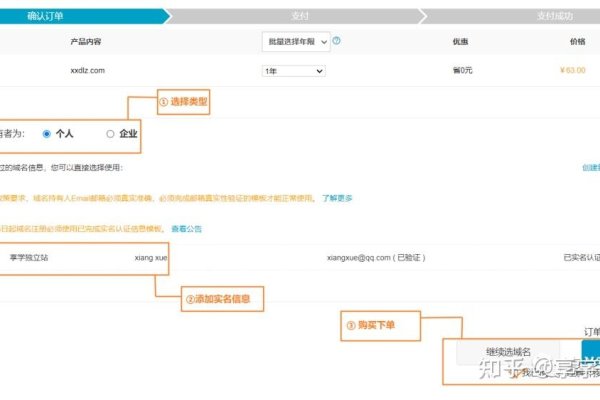600x400 pixels.
Task: Click the help question mark icon
Action: tap(336, 41)
